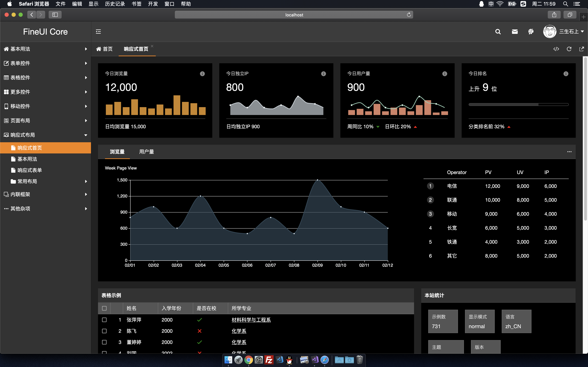Click the sidebar collapse icon

[98, 32]
